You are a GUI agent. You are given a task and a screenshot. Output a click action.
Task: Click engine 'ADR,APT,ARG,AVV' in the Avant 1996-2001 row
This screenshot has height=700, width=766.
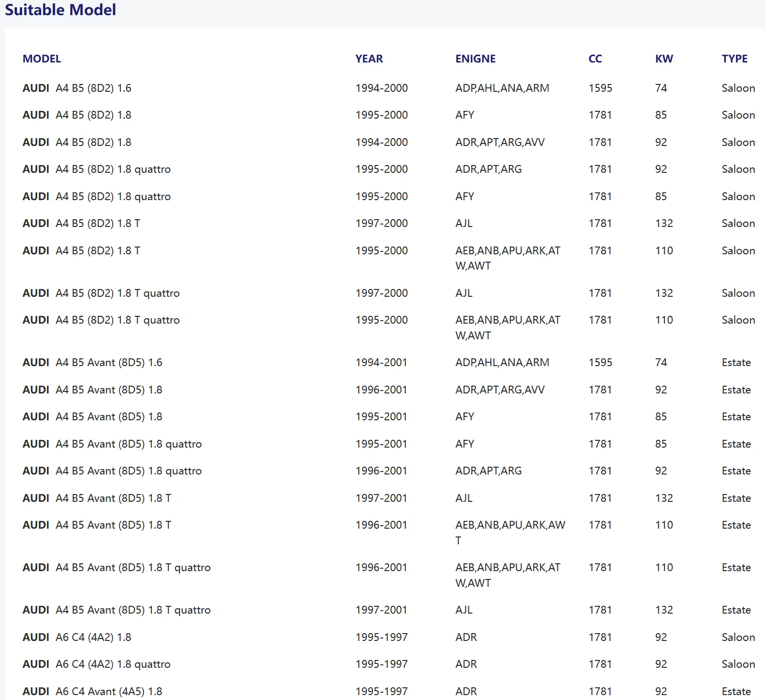click(x=500, y=390)
